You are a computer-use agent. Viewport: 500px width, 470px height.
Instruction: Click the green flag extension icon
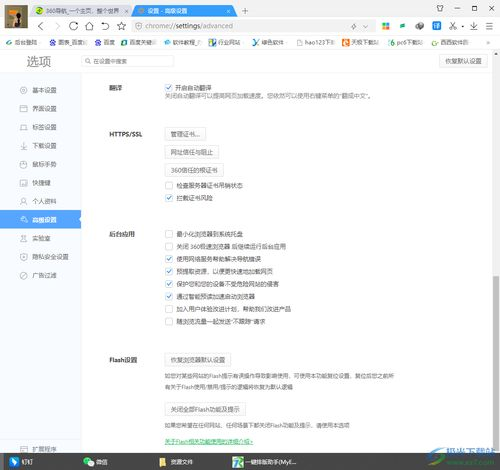(x=402, y=26)
